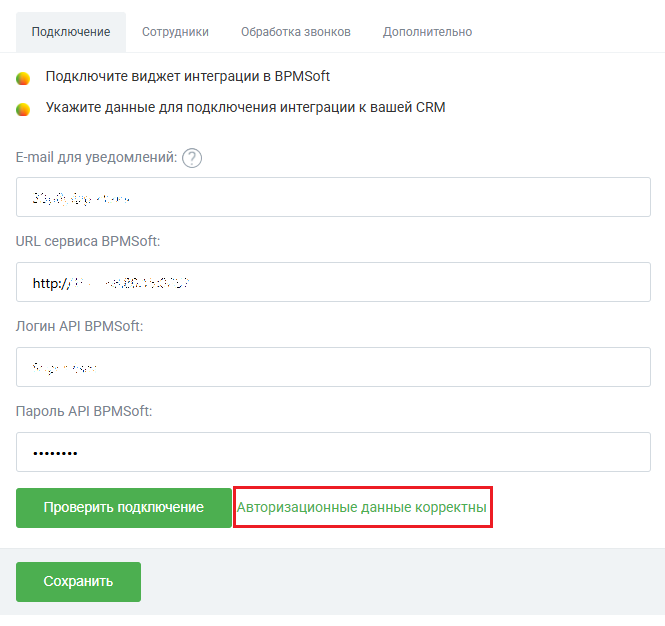Viewport: 665px width, 626px height.
Task: Focus the E-mail для уведомлений field
Action: [x=333, y=197]
